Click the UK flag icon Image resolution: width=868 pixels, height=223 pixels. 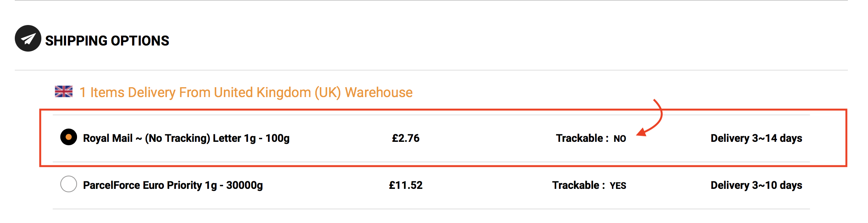click(x=64, y=91)
